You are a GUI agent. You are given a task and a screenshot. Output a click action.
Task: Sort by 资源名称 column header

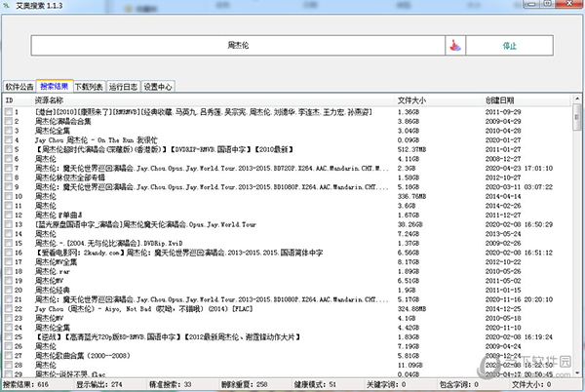(x=213, y=100)
